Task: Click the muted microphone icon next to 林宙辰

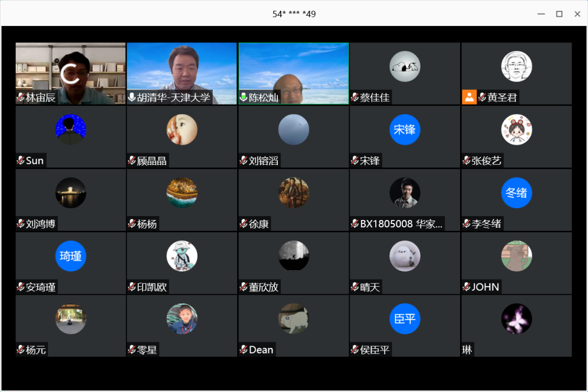Action: click(x=20, y=98)
